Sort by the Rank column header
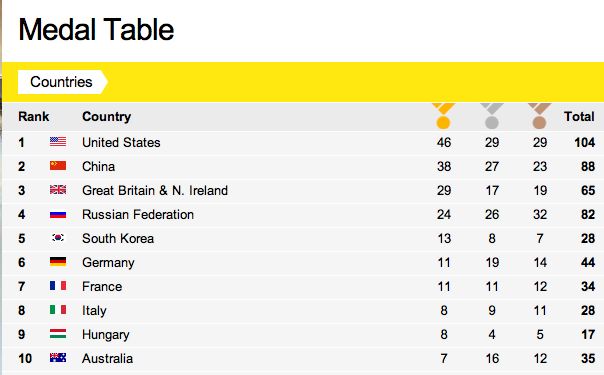The height and width of the screenshot is (375, 604). [34, 116]
